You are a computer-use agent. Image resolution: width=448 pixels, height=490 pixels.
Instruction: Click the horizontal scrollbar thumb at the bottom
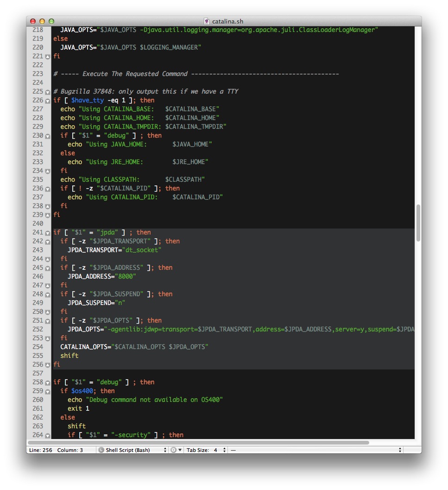pyautogui.click(x=198, y=443)
